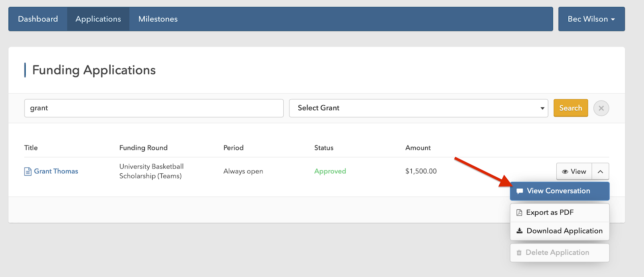Image resolution: width=644 pixels, height=277 pixels.
Task: Click the '$1,500.00' amount
Action: 421,171
